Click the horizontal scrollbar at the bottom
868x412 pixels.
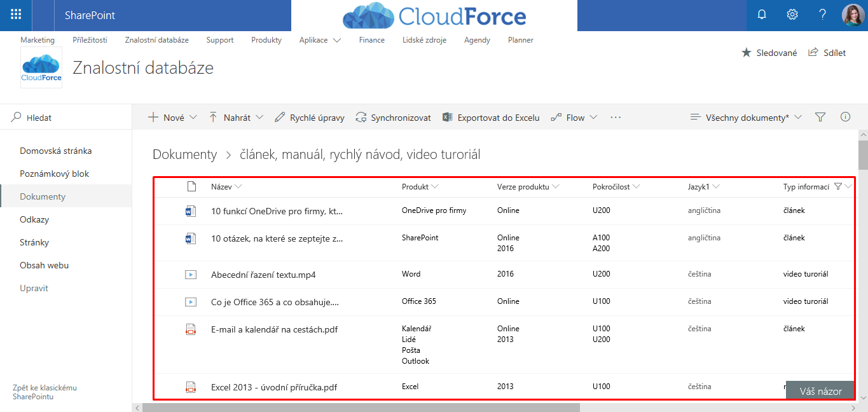(361, 408)
